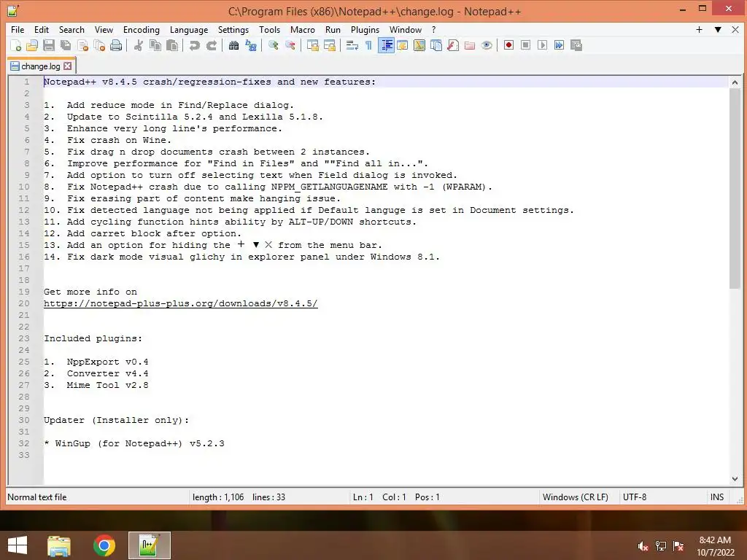
Task: Toggle the highlighted indent guide button
Action: [x=386, y=45]
